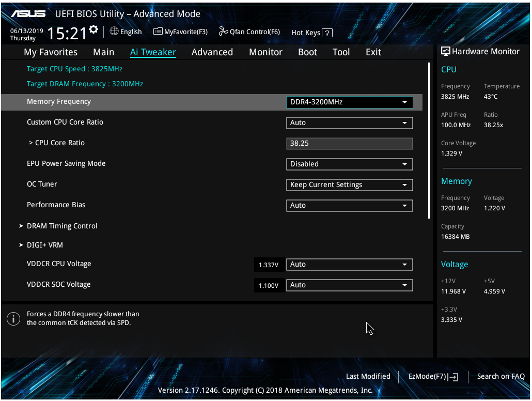The height and width of the screenshot is (401, 532).
Task: Click the 06/13/2019 date text
Action: click(x=26, y=31)
